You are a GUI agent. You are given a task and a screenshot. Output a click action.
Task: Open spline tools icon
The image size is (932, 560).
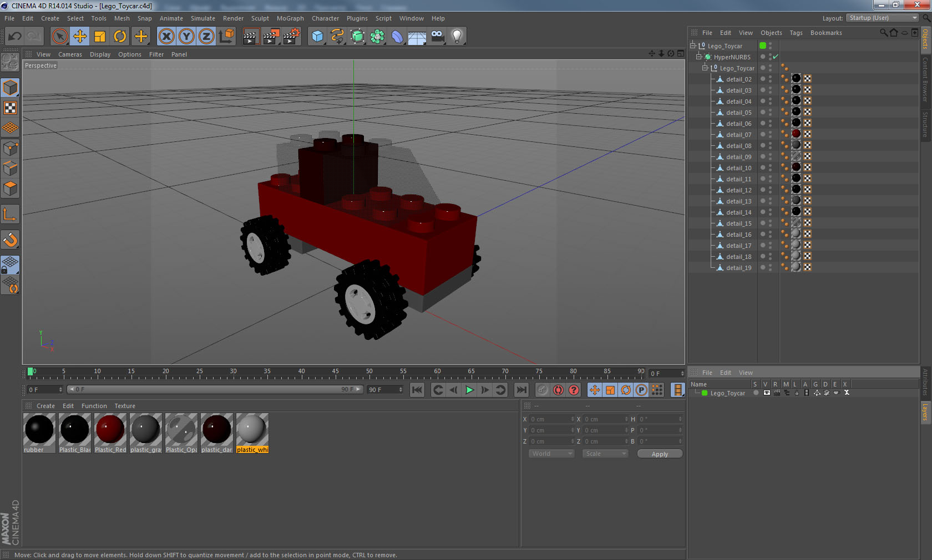[x=337, y=37]
